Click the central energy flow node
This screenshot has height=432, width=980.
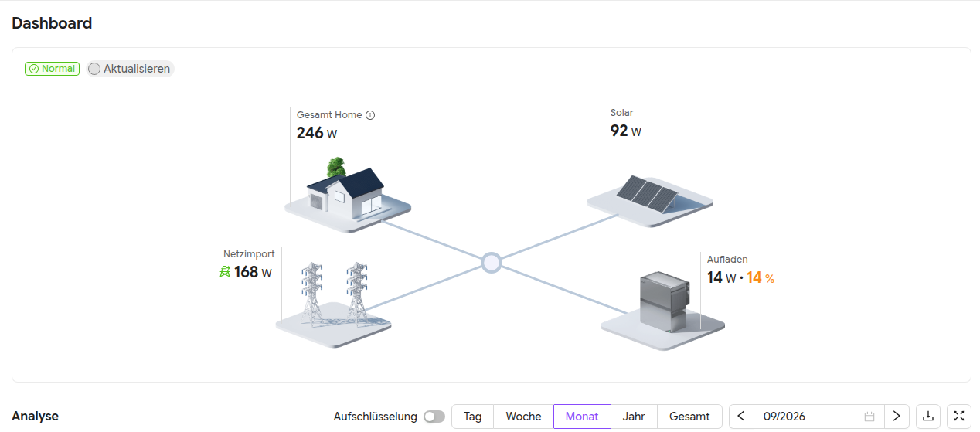[491, 263]
